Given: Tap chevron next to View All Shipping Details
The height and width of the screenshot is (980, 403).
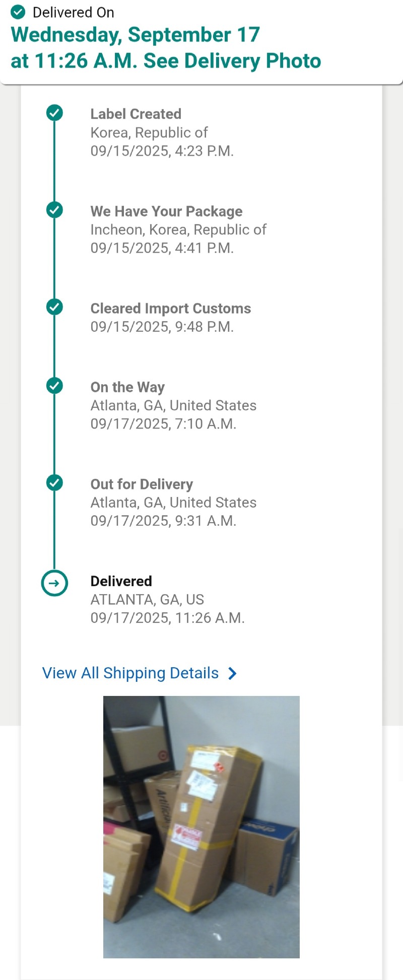Looking at the screenshot, I should point(232,673).
